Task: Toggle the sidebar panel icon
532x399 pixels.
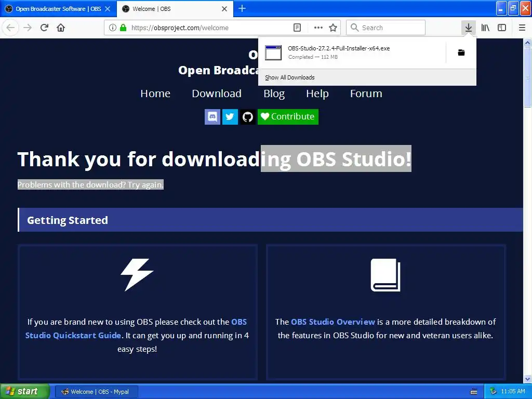Action: 502,28
